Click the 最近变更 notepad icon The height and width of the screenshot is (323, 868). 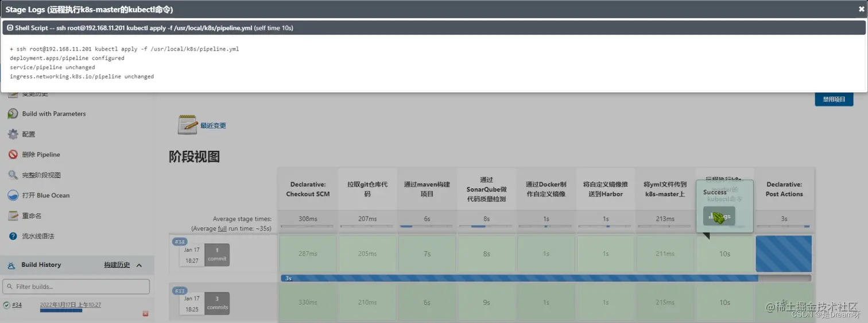[188, 125]
